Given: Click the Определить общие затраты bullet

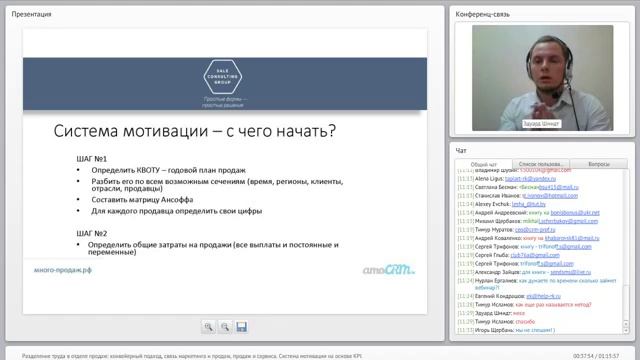Looking at the screenshot, I should pos(213,248).
